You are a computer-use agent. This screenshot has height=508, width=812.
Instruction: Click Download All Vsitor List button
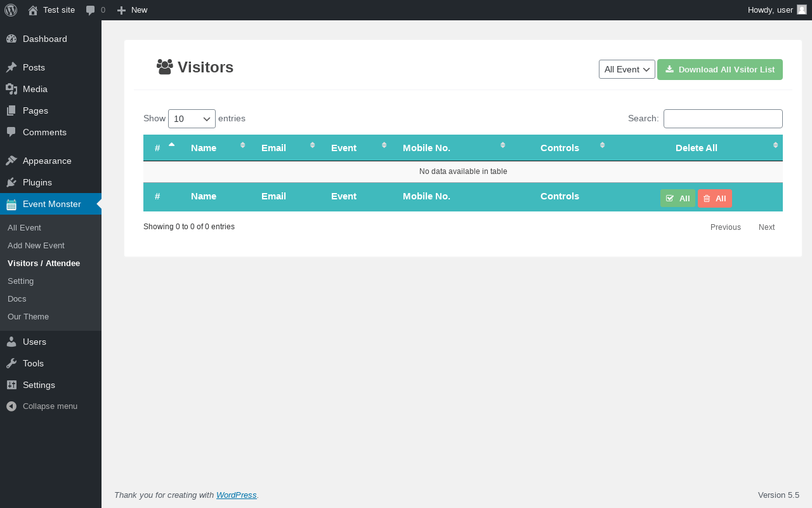tap(720, 69)
